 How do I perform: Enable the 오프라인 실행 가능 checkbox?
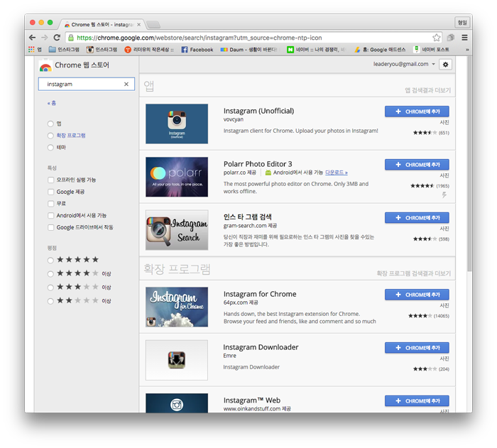point(50,180)
